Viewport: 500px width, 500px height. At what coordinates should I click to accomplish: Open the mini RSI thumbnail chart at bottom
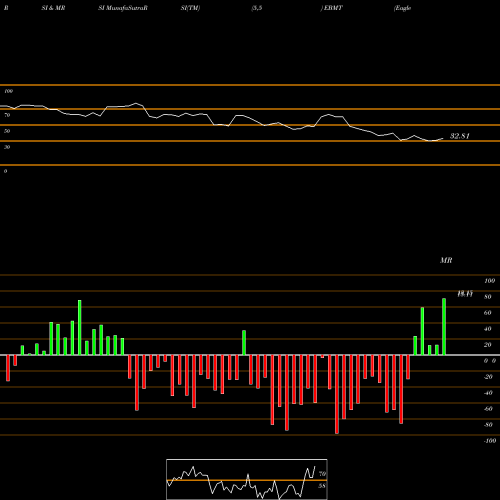point(247,479)
